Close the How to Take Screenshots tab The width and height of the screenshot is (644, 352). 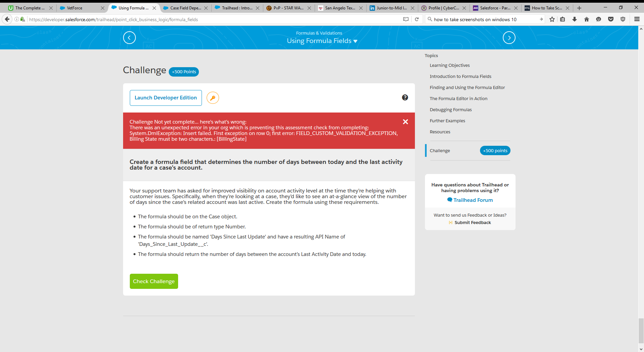point(568,8)
